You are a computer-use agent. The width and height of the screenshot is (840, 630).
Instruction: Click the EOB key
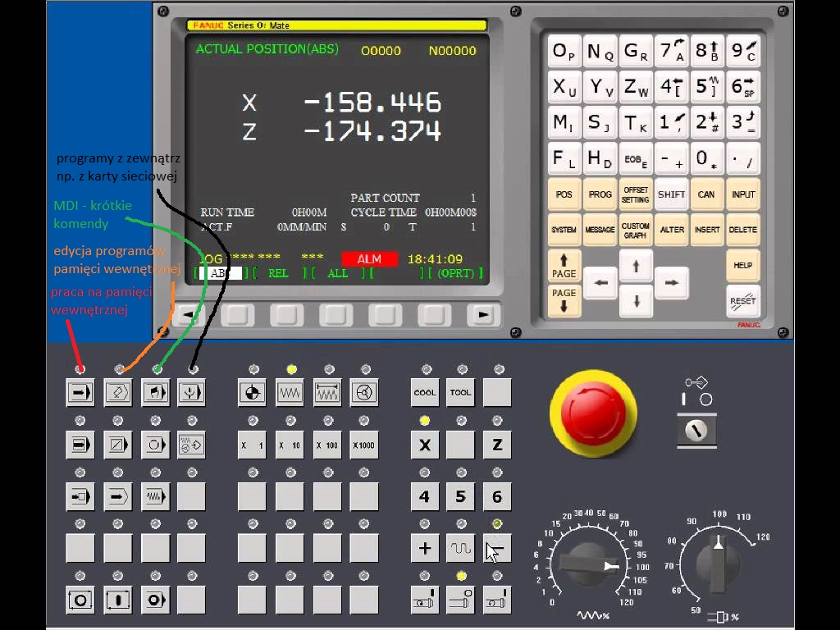(636, 158)
